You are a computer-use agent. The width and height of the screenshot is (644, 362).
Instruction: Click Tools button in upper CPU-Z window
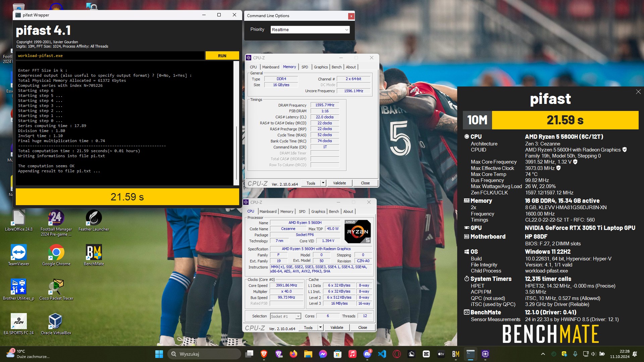311,183
